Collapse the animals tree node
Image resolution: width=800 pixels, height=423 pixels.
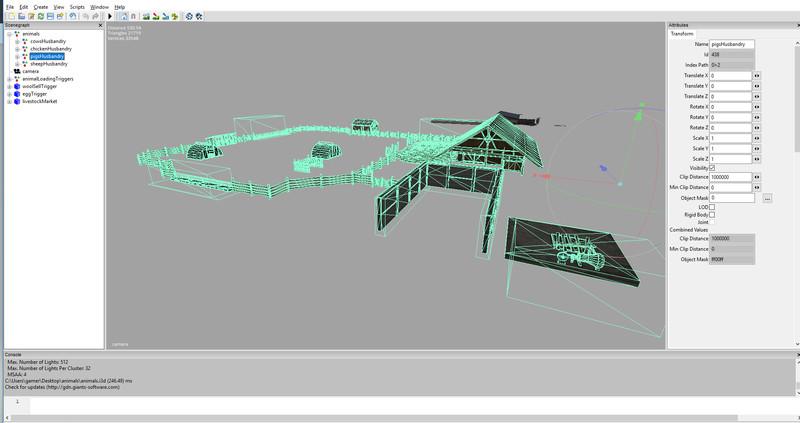coord(8,33)
